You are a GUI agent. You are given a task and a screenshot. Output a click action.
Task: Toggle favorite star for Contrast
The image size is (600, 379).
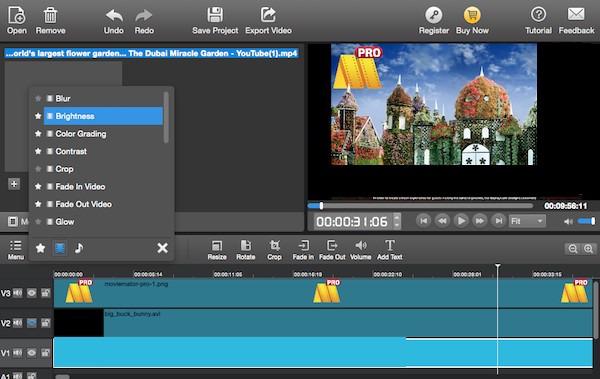pyautogui.click(x=38, y=151)
